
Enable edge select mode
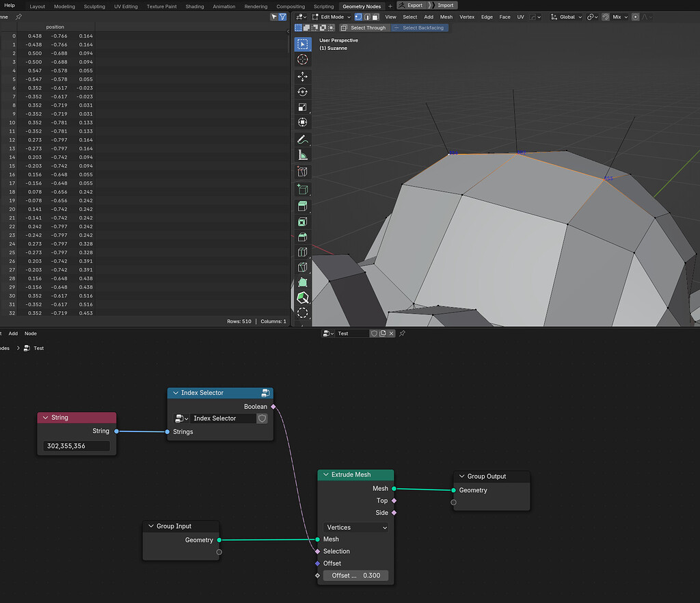tap(367, 17)
